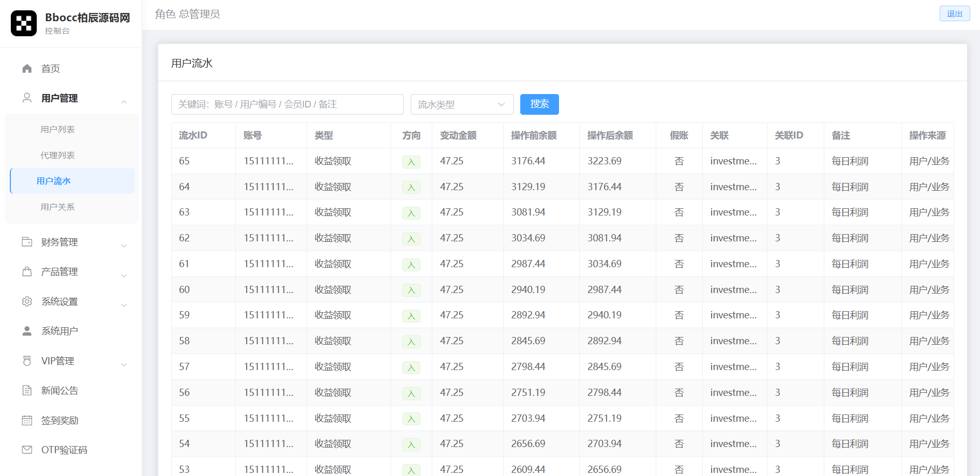Click 每日利润 remark in row 54
The width and height of the screenshot is (980, 476).
850,443
